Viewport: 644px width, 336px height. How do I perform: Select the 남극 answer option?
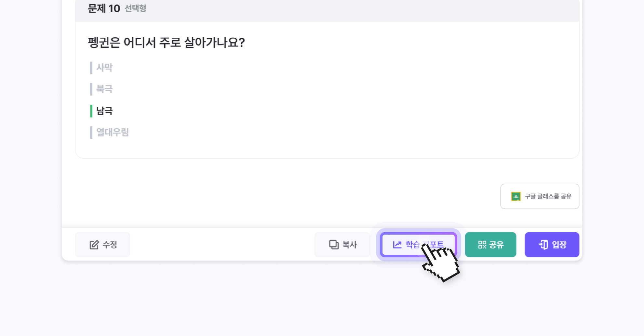click(104, 111)
